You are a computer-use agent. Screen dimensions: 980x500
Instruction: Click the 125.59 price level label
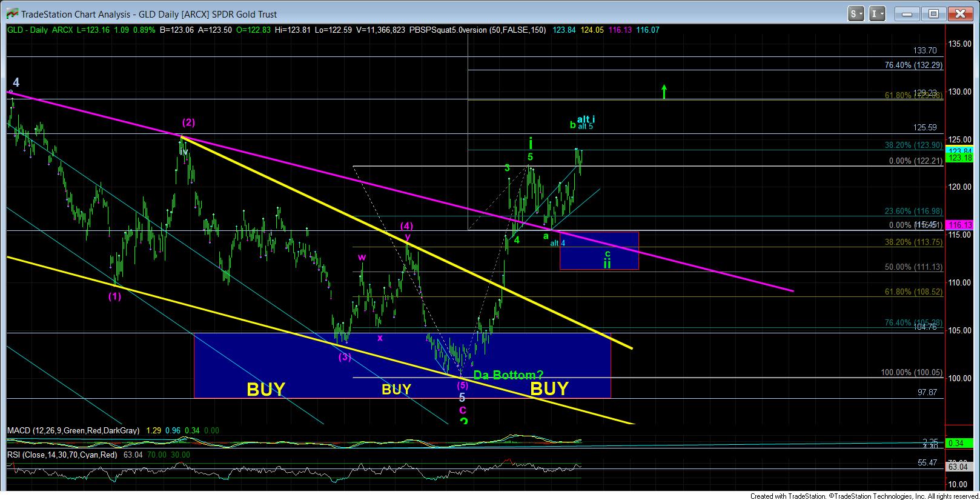[925, 128]
